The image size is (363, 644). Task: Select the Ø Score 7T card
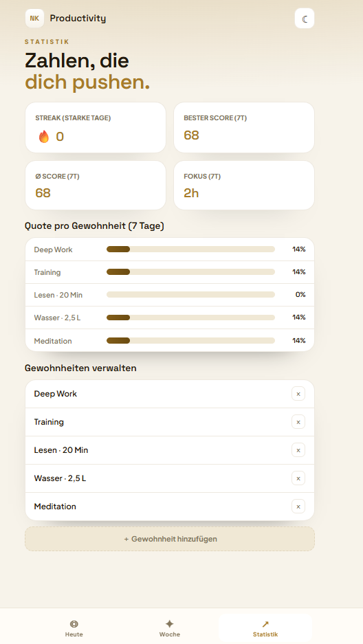96,186
